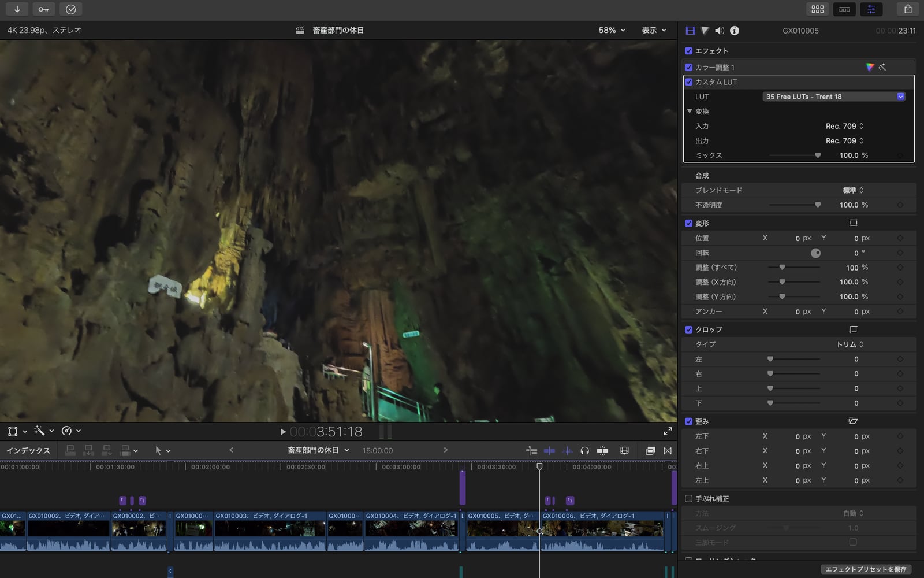
Task: Open the keyword editor key icon
Action: [44, 9]
